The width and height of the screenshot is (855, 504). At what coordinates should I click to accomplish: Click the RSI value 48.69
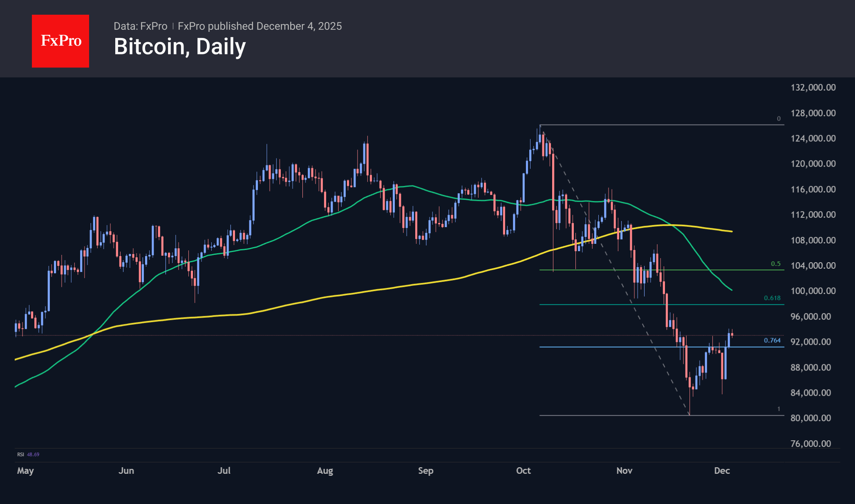[33, 454]
